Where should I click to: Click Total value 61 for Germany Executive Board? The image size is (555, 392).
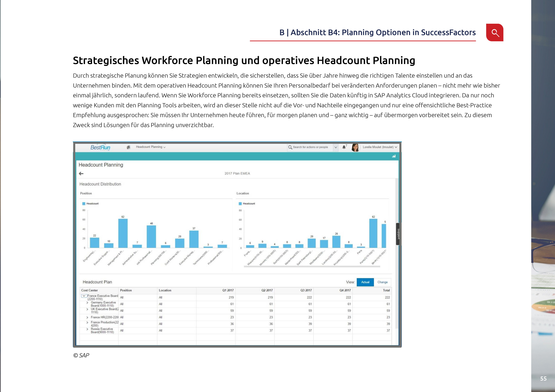(388, 304)
